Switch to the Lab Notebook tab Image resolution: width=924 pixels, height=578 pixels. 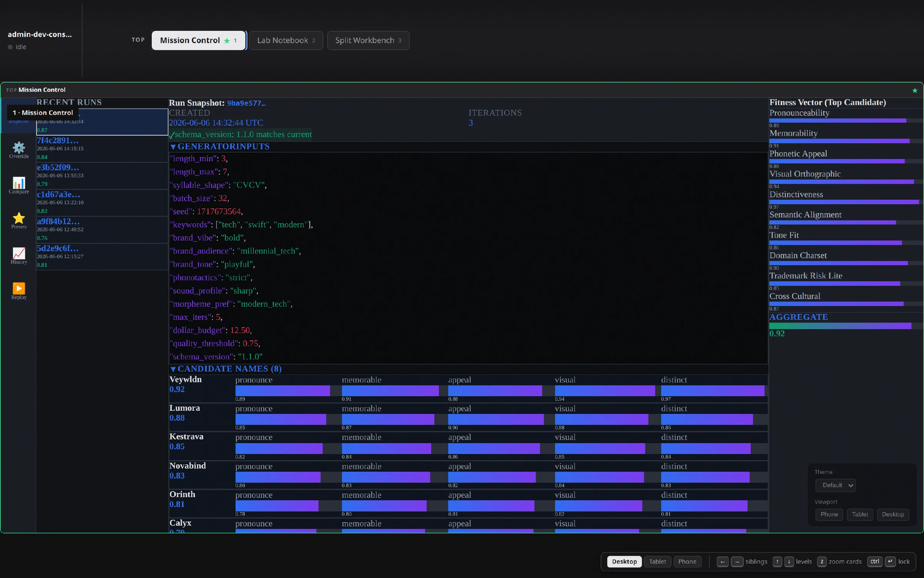click(x=286, y=40)
